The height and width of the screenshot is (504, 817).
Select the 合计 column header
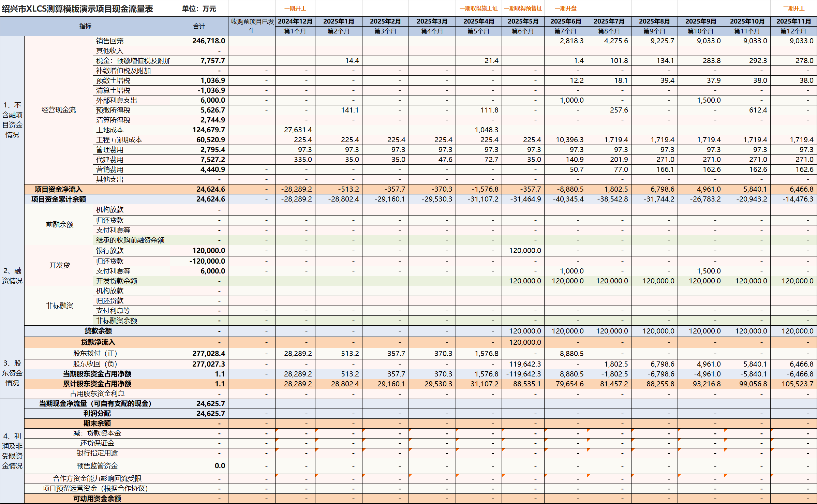pos(199,26)
